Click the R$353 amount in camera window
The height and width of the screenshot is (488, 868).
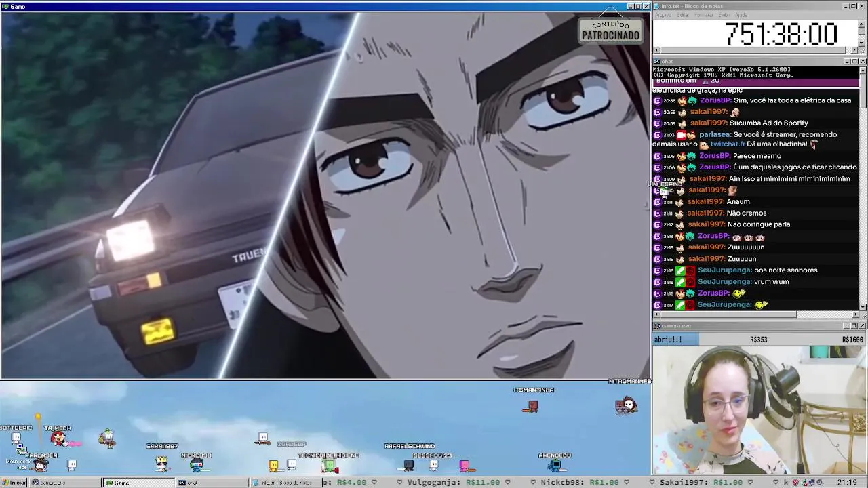tap(758, 340)
